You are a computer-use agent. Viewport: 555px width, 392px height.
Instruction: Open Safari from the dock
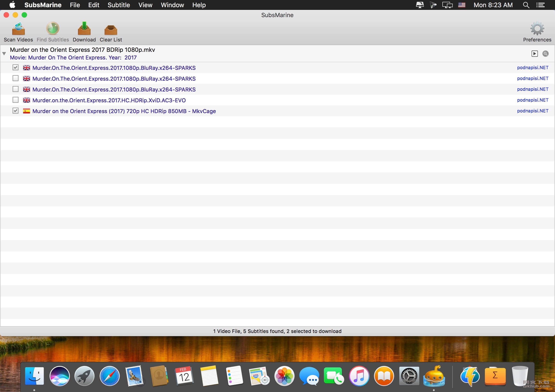109,376
